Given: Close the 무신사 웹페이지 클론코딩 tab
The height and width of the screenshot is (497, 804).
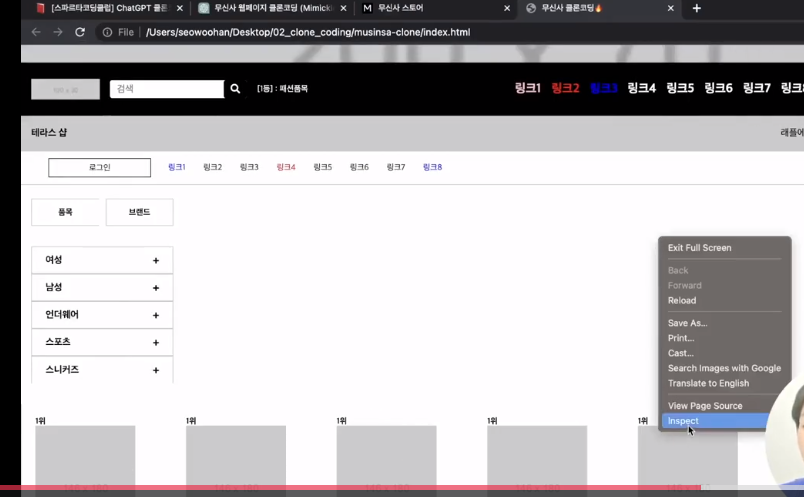Looking at the screenshot, I should (x=343, y=8).
